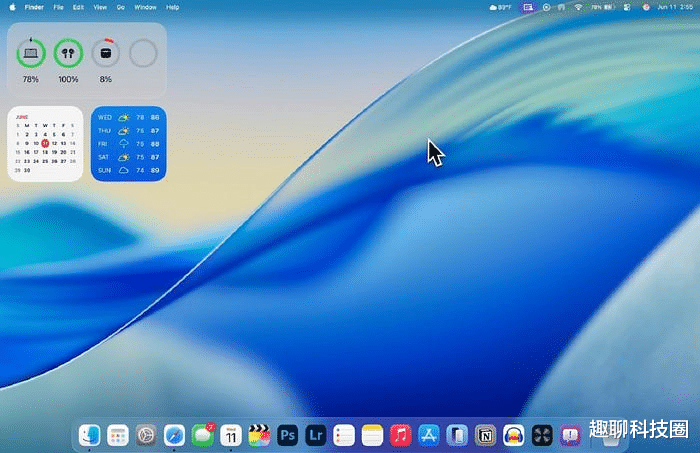Click today's highlighted date in calendar widget
Viewport: 700px width, 453px height.
(x=45, y=143)
